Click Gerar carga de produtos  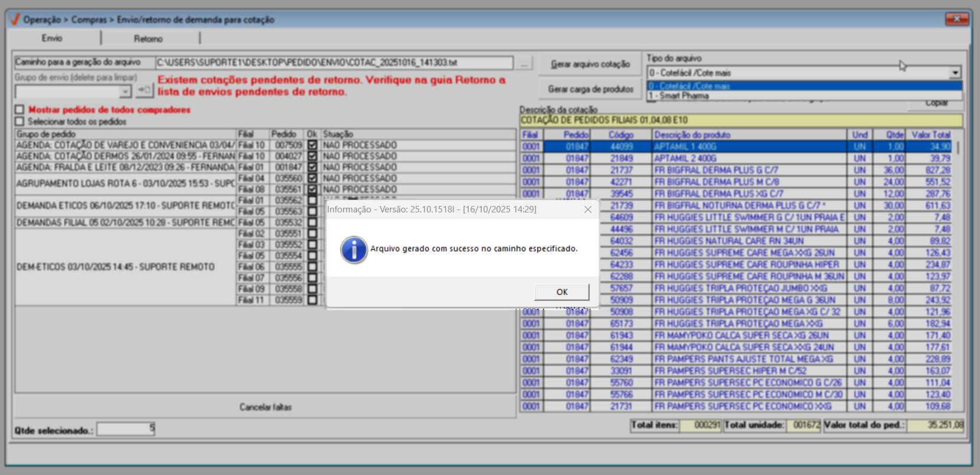click(x=590, y=89)
